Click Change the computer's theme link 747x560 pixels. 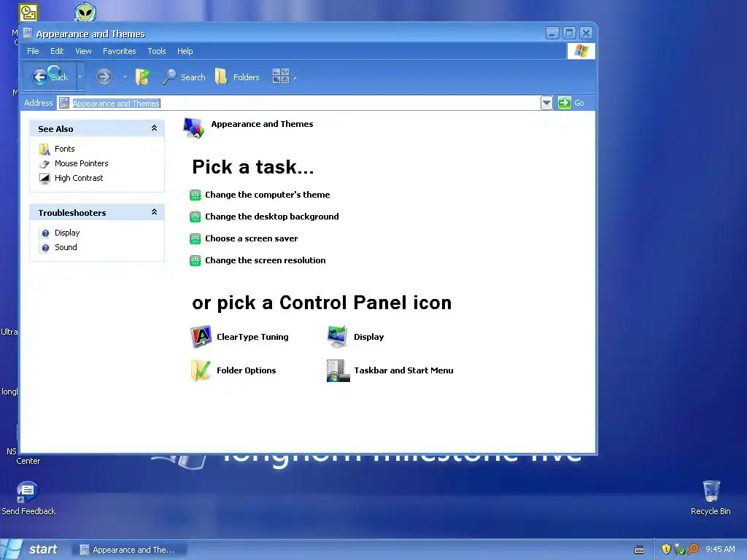tap(267, 195)
